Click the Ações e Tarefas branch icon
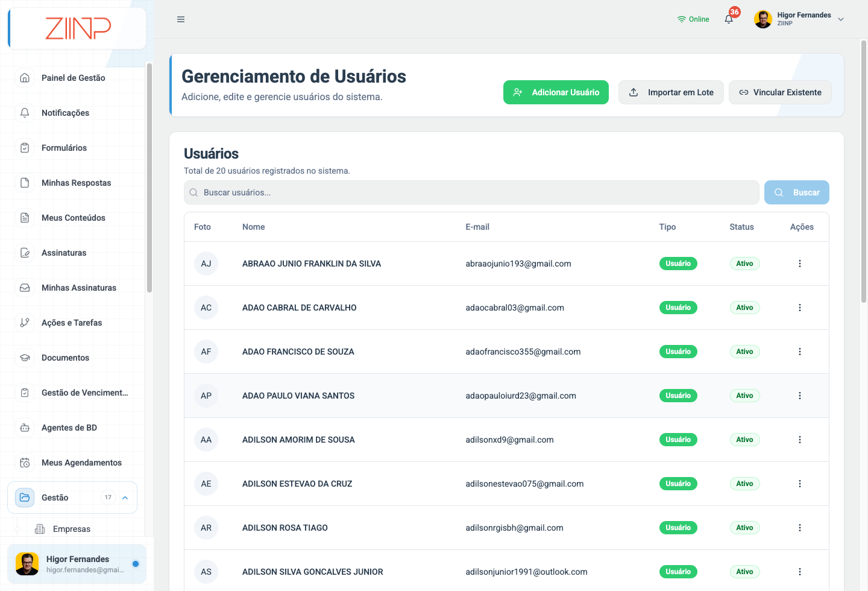This screenshot has height=591, width=868. pyautogui.click(x=25, y=323)
